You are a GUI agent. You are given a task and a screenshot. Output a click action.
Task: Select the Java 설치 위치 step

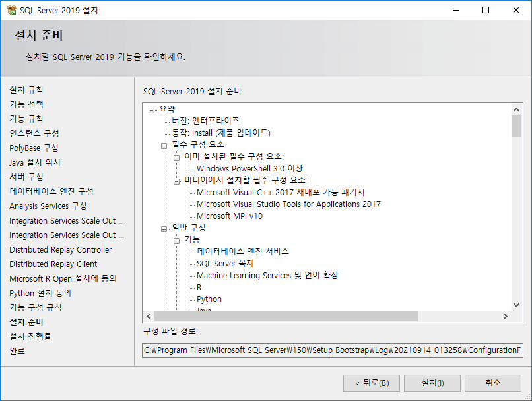tap(34, 163)
